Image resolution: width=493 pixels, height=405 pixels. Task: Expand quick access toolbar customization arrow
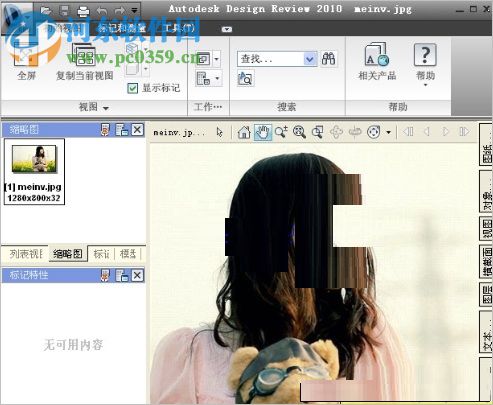pos(134,11)
